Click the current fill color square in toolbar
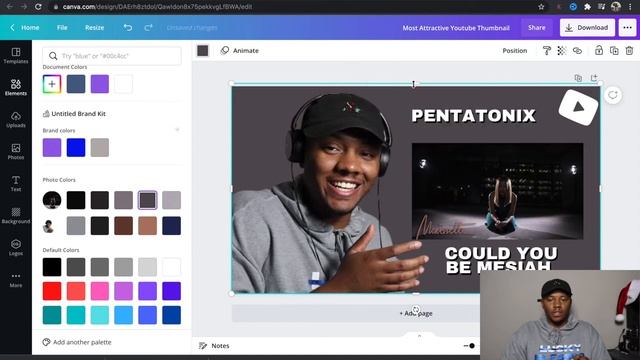The width and height of the screenshot is (640, 360). pyautogui.click(x=203, y=51)
